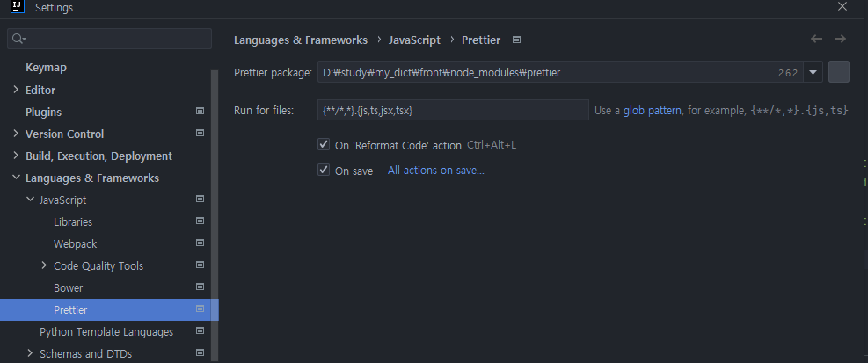This screenshot has height=363, width=868.
Task: Collapse the Languages & Frameworks section
Action: pyautogui.click(x=16, y=178)
